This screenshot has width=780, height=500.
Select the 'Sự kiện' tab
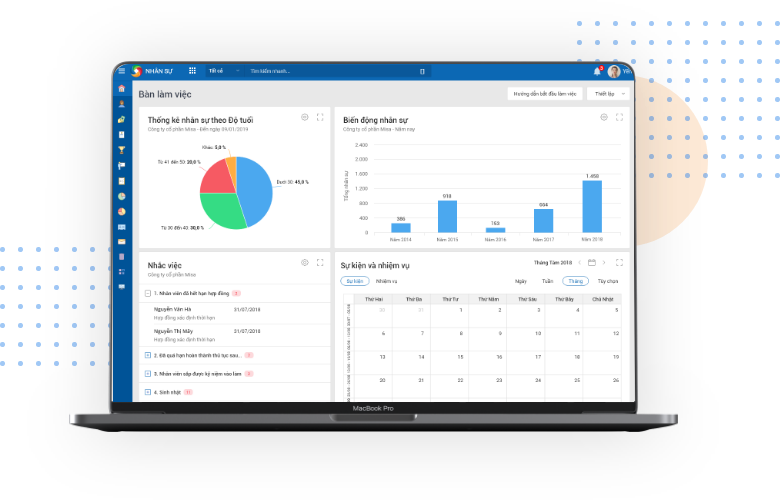point(353,281)
